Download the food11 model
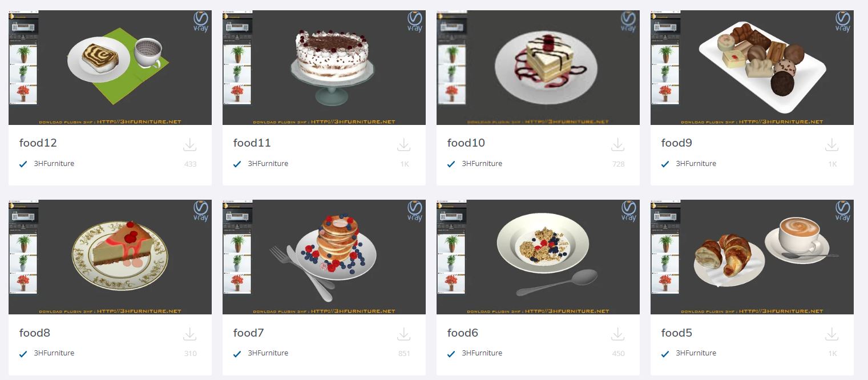 (404, 145)
